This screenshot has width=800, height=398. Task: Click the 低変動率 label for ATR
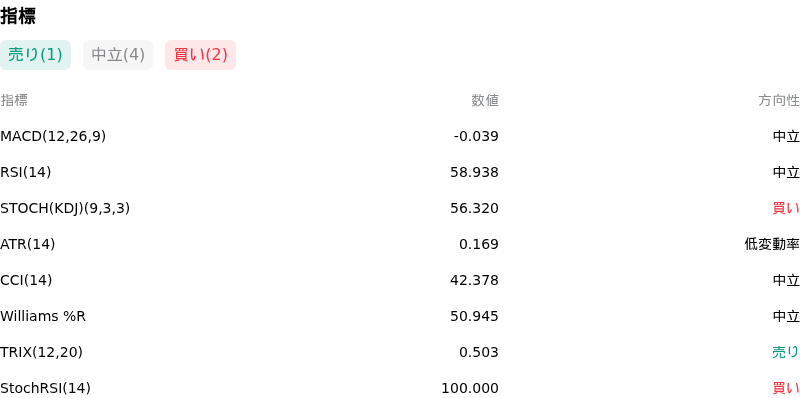click(772, 244)
